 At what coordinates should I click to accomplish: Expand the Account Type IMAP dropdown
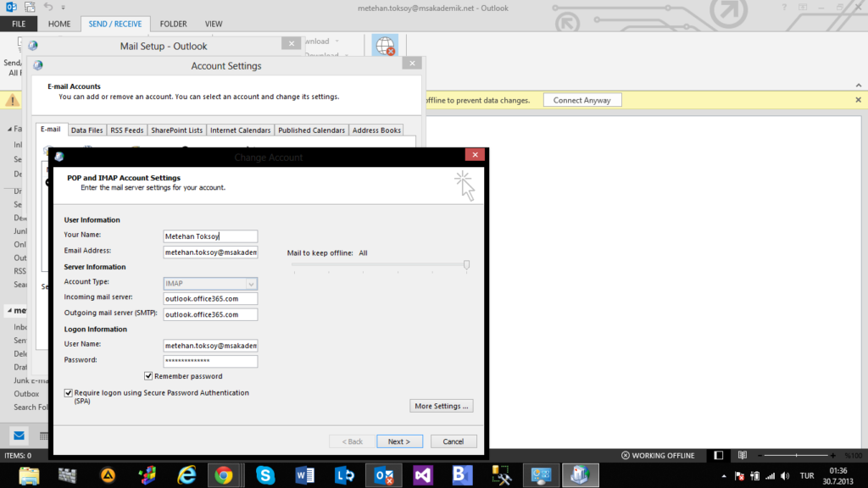(252, 284)
